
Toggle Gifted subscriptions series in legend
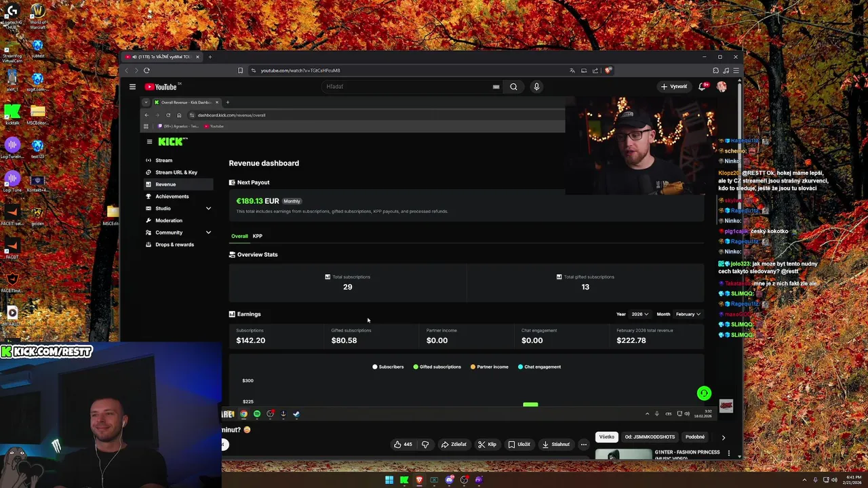click(x=437, y=367)
